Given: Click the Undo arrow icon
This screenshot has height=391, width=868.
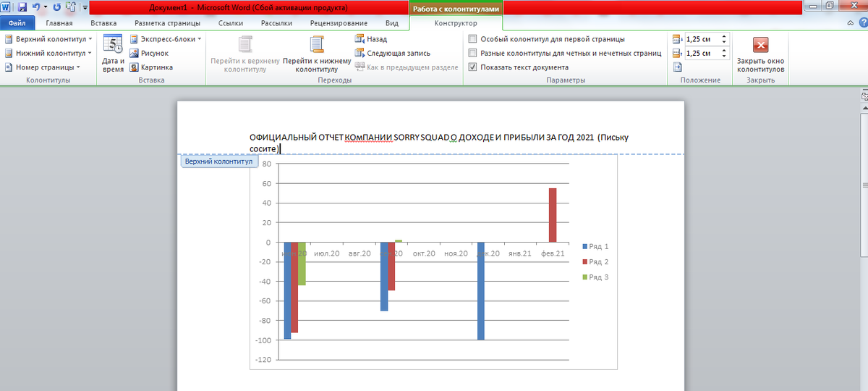Looking at the screenshot, I should (35, 7).
